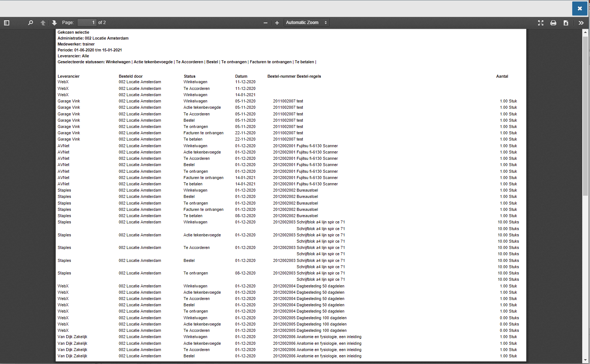This screenshot has height=364, width=590.
Task: Click the Aantal column header
Action: point(502,76)
